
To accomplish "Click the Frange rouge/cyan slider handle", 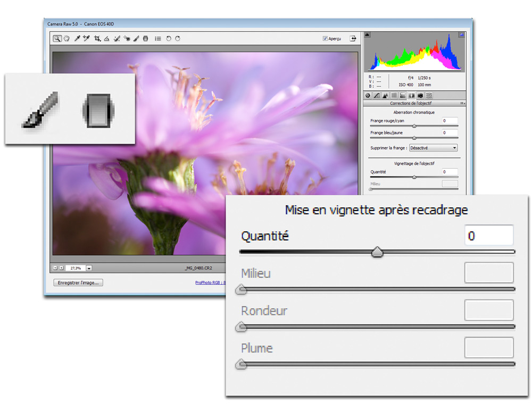I will tap(414, 126).
